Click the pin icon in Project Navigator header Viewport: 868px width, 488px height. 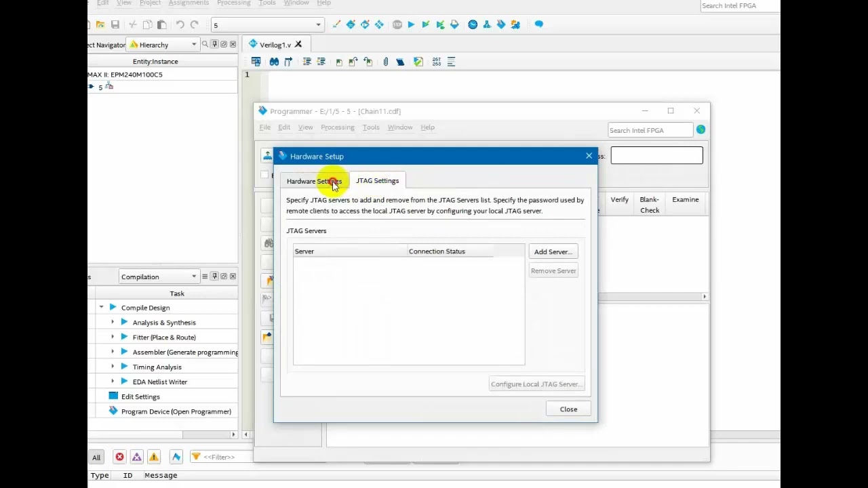214,45
